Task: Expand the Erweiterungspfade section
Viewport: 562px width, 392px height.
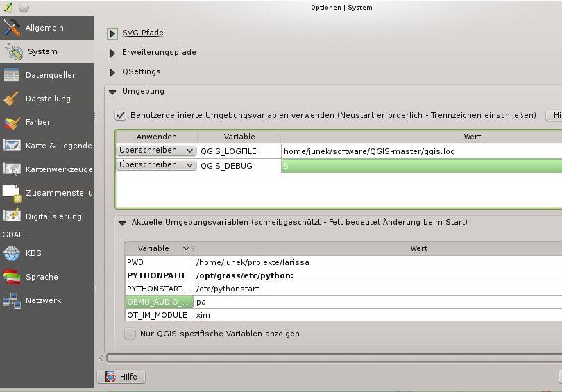Action: coord(112,53)
